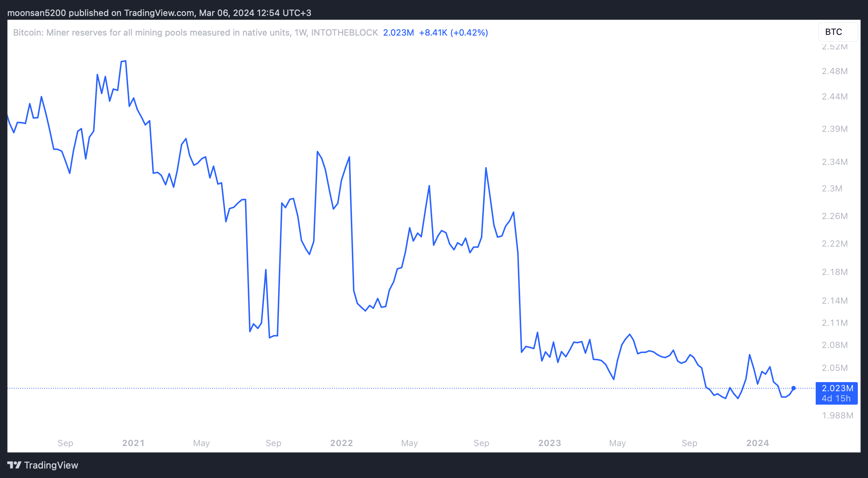Click the 'Sep' label just before 2024
This screenshot has width=868, height=478.
click(689, 443)
